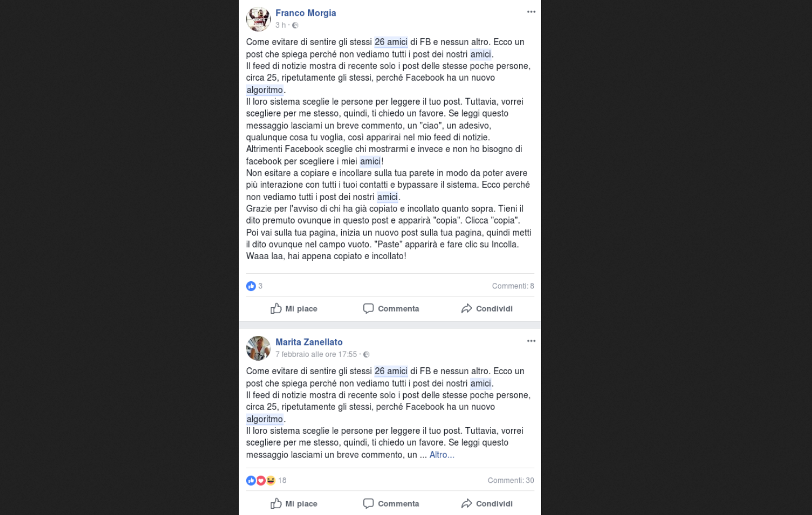
Task: Click public privacy globe icon beside 3 h
Action: [295, 25]
